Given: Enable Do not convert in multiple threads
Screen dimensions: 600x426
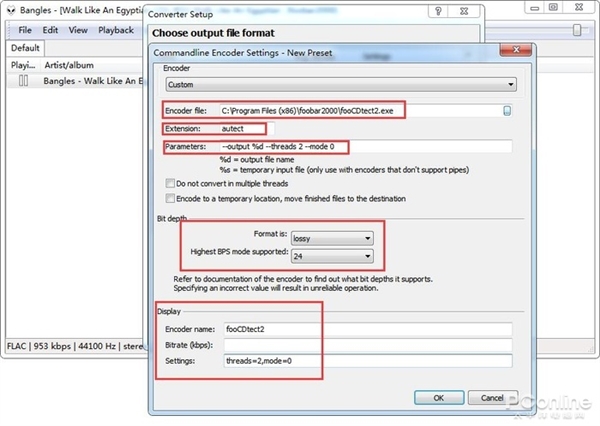Looking at the screenshot, I should click(x=168, y=183).
